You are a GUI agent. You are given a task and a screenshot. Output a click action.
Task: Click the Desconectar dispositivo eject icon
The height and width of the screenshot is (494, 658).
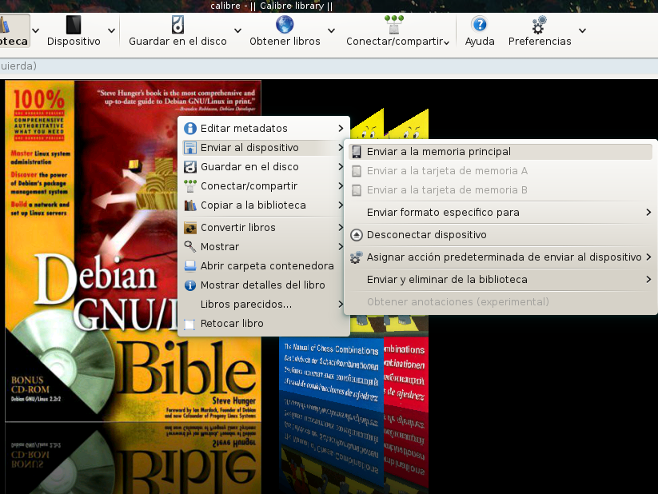click(356, 235)
